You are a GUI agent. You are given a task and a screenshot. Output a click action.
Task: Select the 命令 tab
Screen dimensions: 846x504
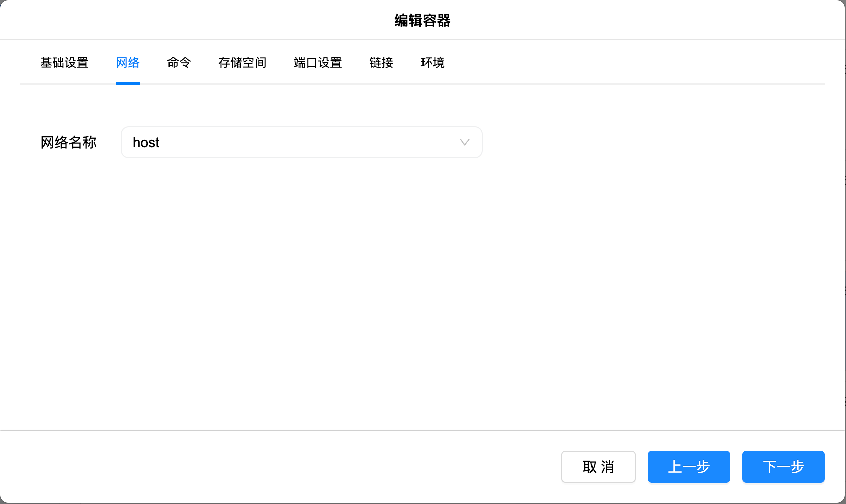click(x=179, y=62)
